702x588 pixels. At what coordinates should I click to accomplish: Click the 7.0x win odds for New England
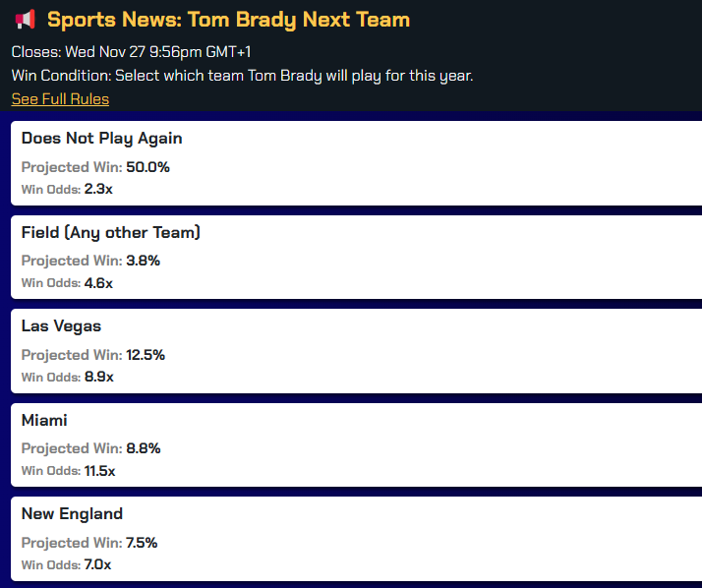click(97, 564)
